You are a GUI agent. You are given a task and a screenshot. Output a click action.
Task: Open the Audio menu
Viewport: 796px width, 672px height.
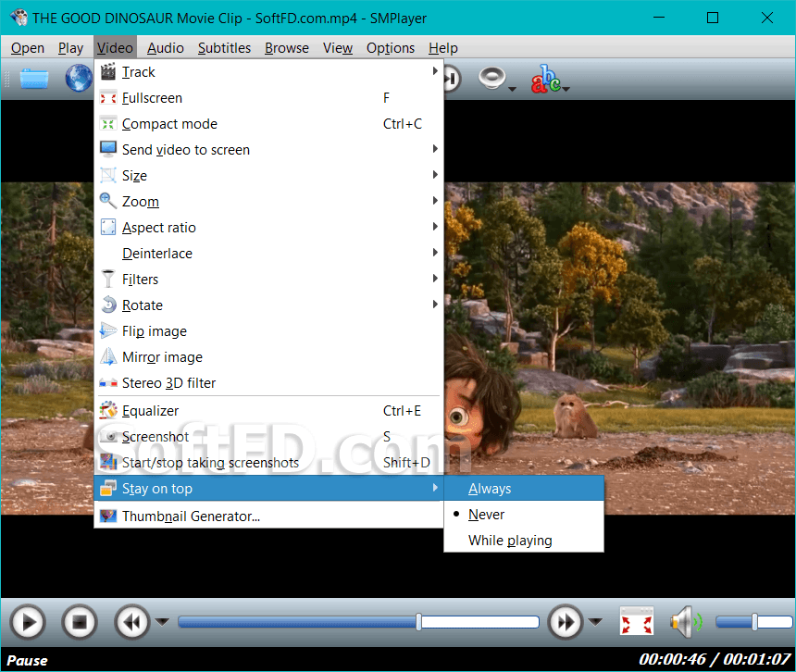coord(166,48)
